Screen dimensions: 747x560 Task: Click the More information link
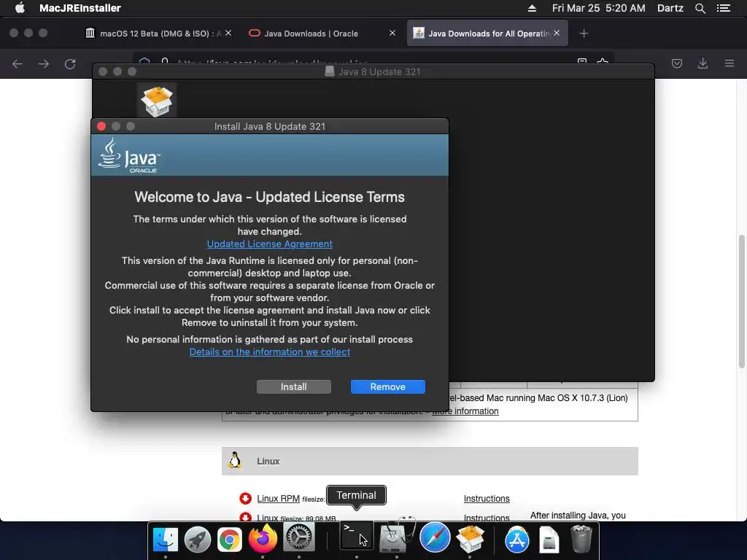click(x=465, y=411)
